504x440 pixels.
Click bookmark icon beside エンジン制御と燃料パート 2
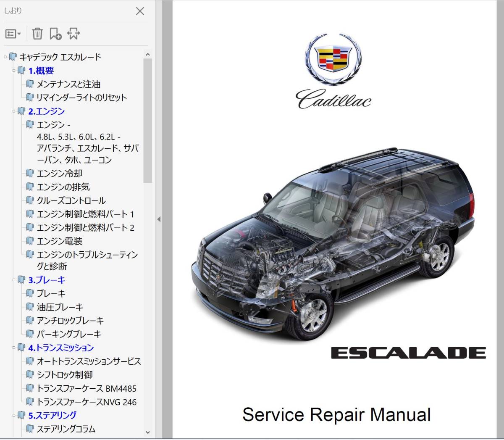(x=30, y=227)
